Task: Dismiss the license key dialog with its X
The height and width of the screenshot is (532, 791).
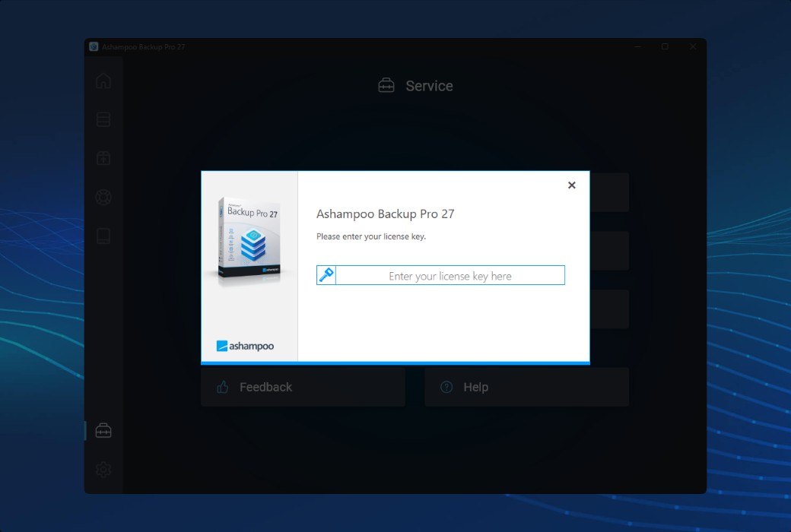Action: point(571,185)
